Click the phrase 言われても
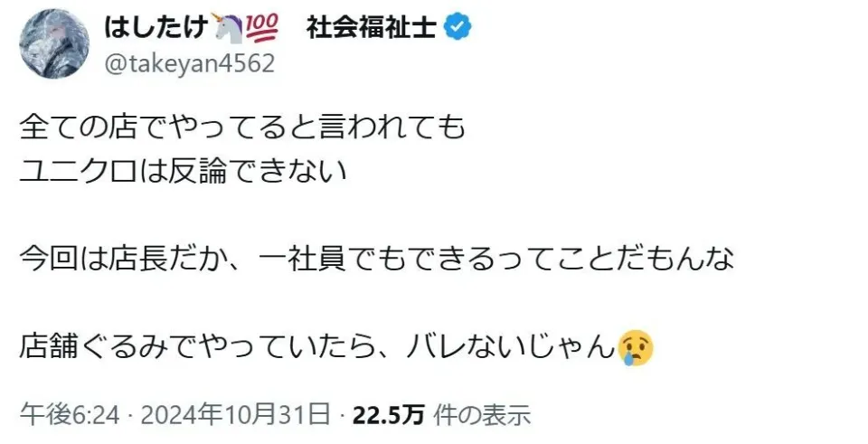The height and width of the screenshot is (444, 868). click(x=392, y=128)
